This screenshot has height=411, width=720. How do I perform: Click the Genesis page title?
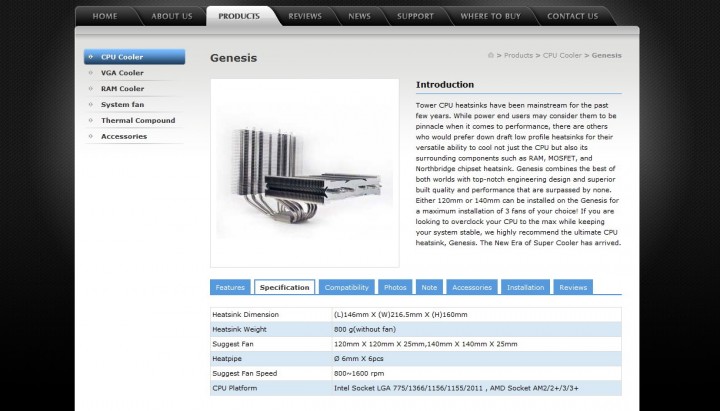(x=233, y=58)
